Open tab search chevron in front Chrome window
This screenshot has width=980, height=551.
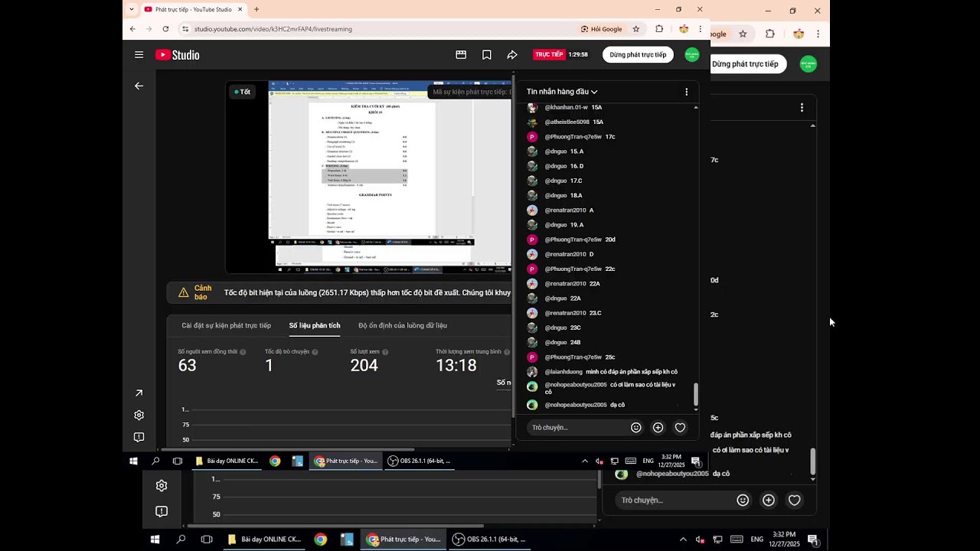pyautogui.click(x=132, y=10)
